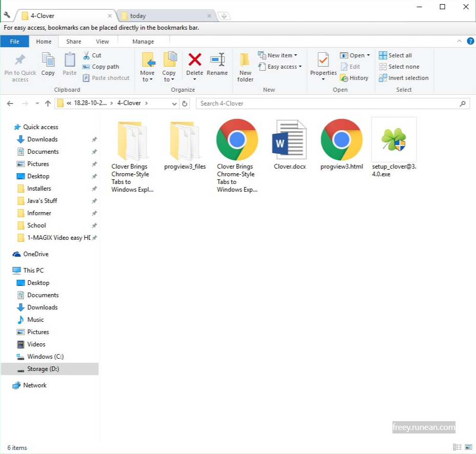Click Select all

395,55
